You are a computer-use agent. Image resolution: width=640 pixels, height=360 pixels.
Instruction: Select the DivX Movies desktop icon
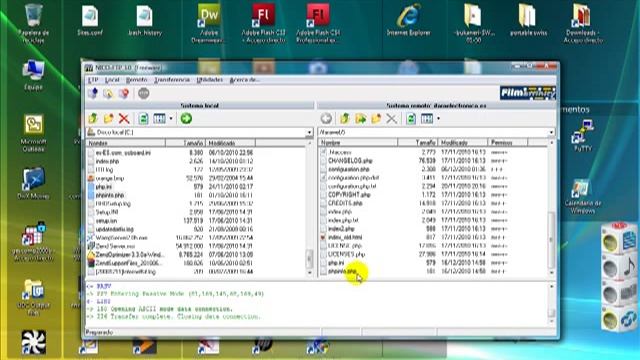click(33, 183)
